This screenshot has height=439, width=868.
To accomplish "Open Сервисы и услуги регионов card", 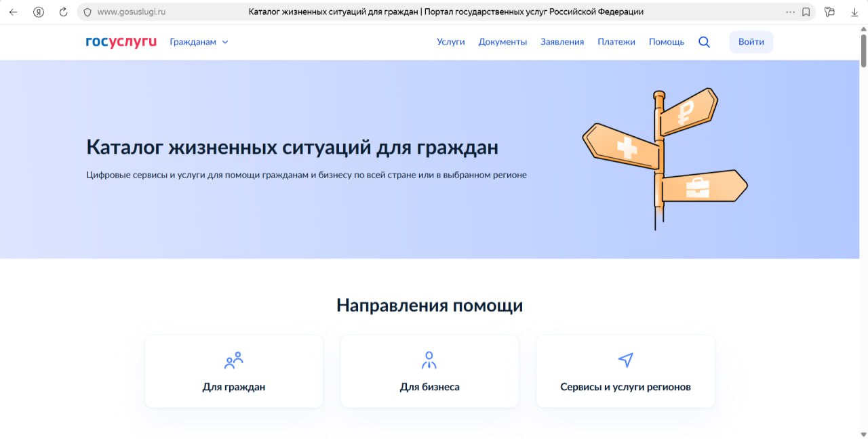I will click(625, 371).
